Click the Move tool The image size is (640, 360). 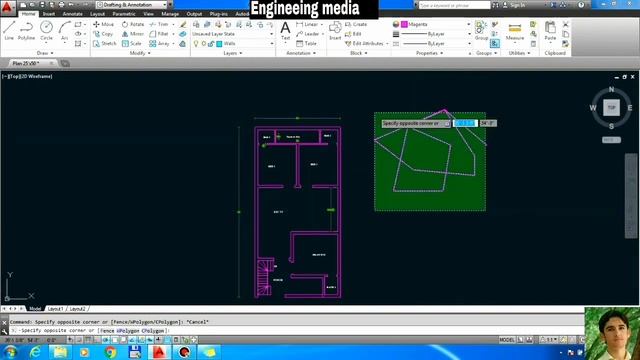point(103,24)
